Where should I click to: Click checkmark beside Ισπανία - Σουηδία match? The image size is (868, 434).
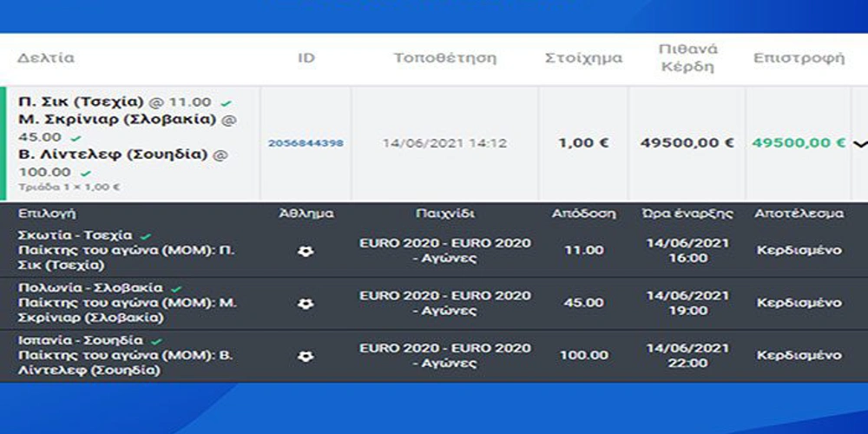pyautogui.click(x=156, y=341)
